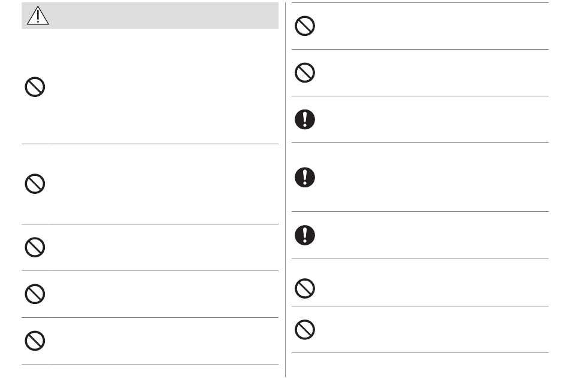The height and width of the screenshot is (392, 569).
Task: Click the fourth prohibition icon in left column
Action: 35,294
